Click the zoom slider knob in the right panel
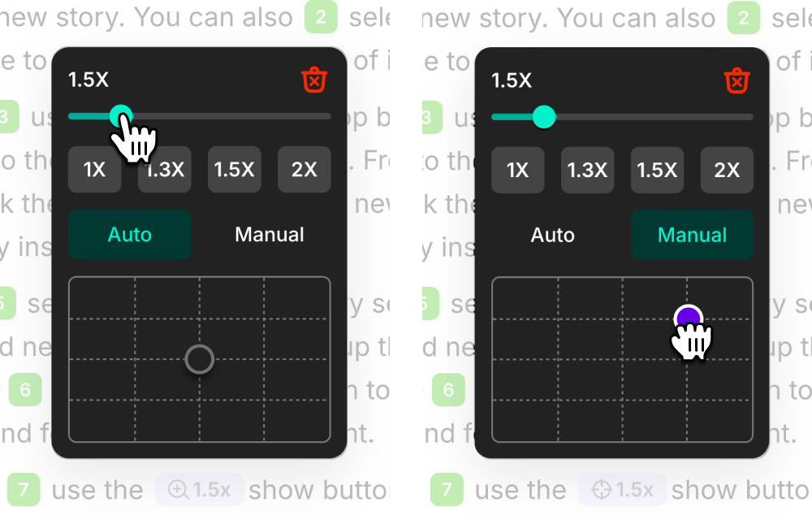The image size is (812, 520). click(x=544, y=117)
